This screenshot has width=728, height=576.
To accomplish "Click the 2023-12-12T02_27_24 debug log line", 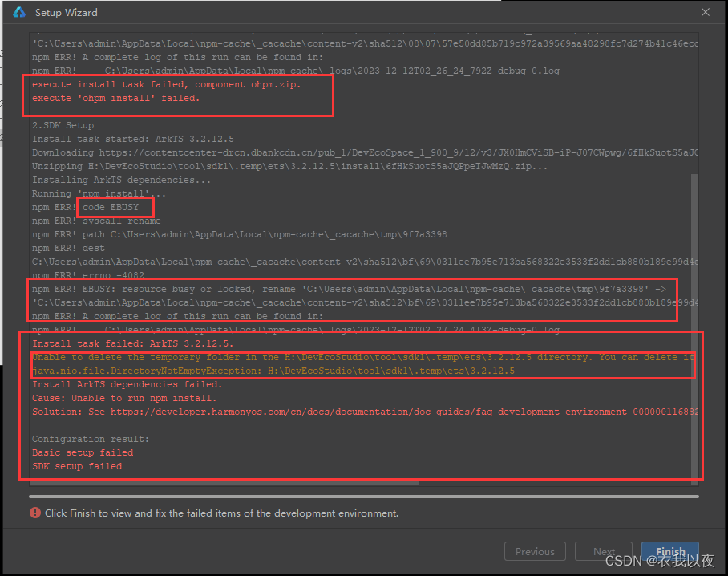I will pos(295,330).
